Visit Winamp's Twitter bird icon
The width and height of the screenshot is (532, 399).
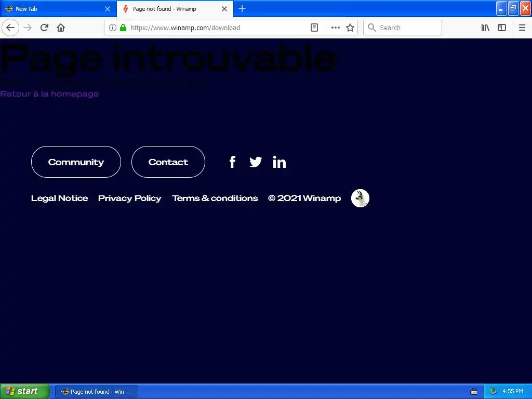tap(256, 162)
